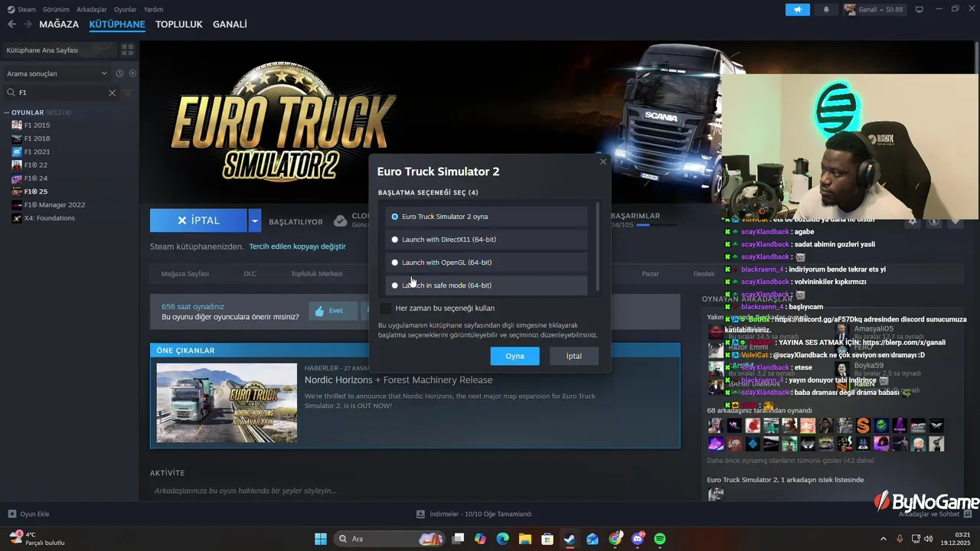The width and height of the screenshot is (980, 551).
Task: Go forward with the Steam forward arrow
Action: [x=28, y=24]
